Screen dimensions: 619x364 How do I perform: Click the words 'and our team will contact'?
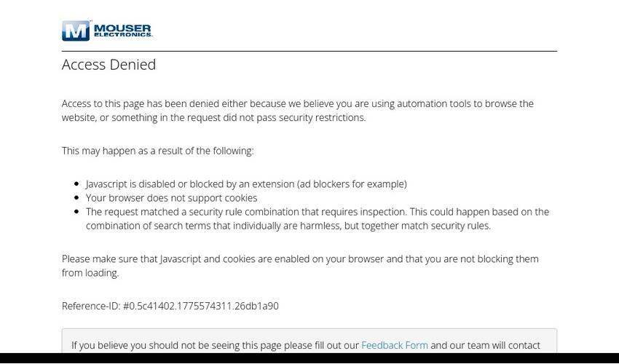(485, 345)
